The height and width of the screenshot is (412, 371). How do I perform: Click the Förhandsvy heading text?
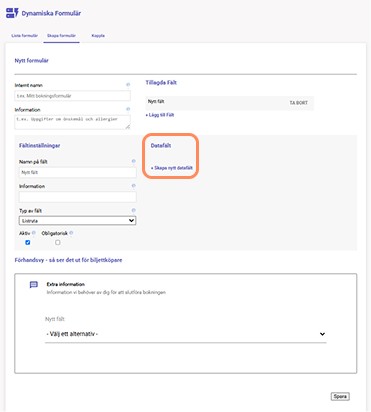(68, 260)
